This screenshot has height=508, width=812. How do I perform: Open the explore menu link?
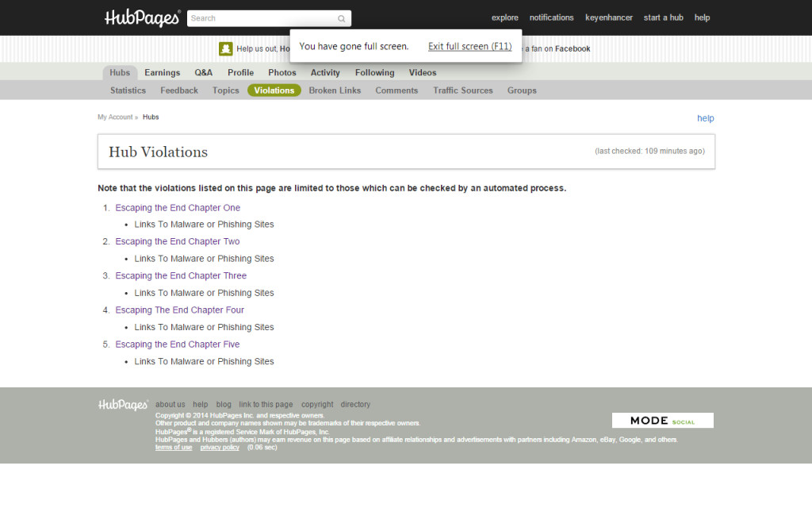tap(505, 17)
